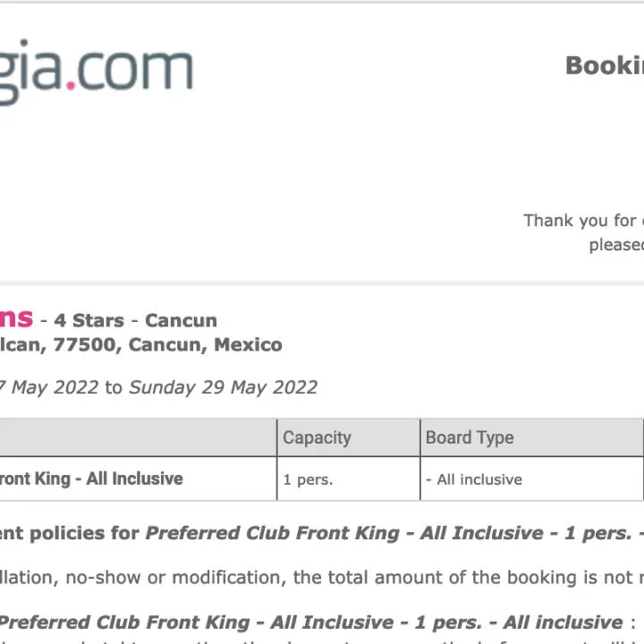
Task: Click the pink hotel name title
Action: coord(16,318)
